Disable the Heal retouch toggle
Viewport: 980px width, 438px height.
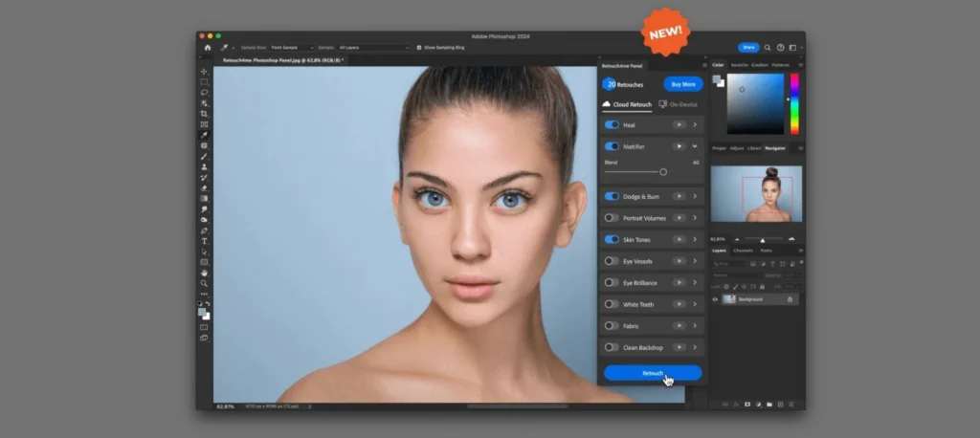612,124
